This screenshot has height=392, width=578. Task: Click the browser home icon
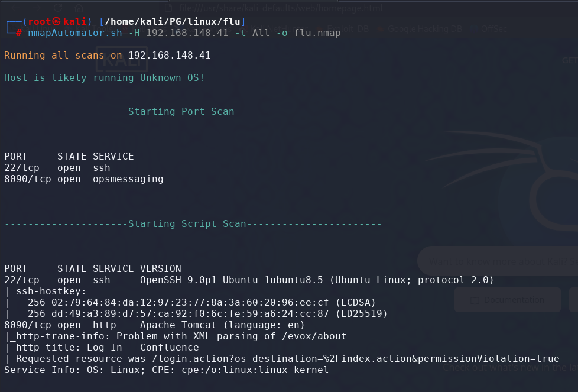coord(80,7)
